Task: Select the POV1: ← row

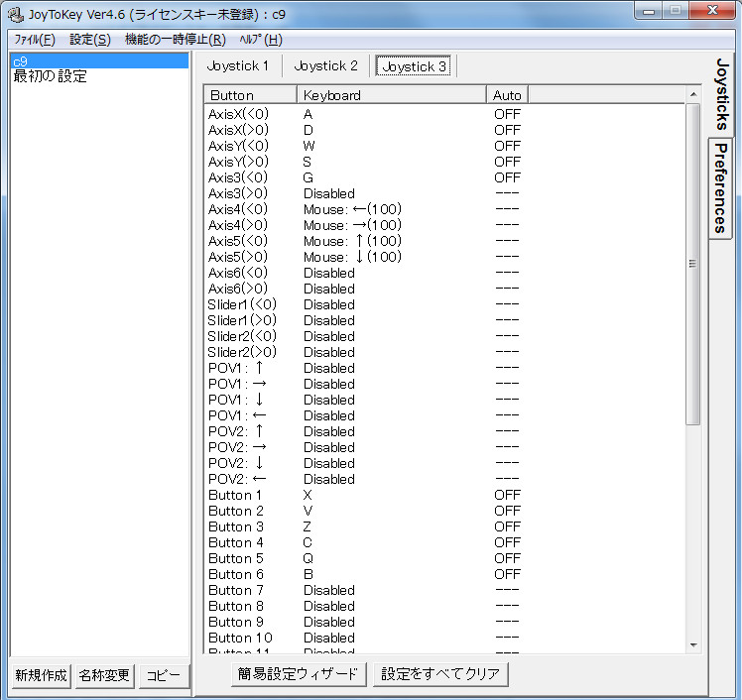Action: [444, 415]
